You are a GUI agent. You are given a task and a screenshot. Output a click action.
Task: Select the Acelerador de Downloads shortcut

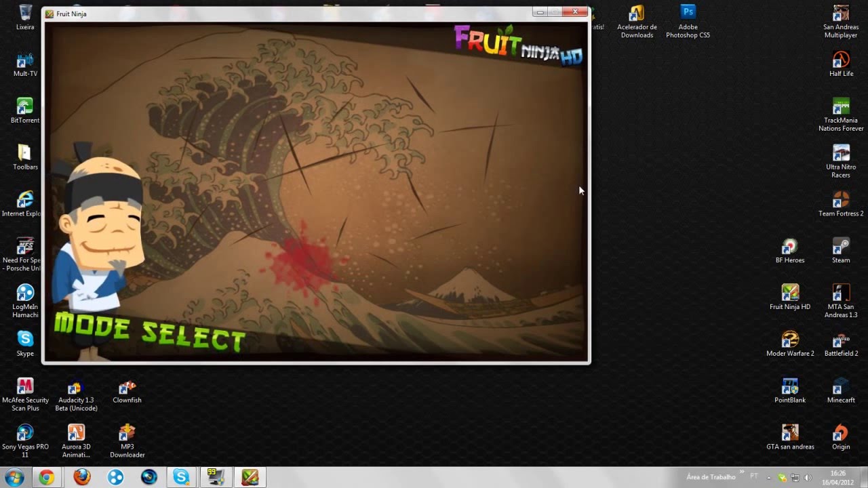click(637, 22)
